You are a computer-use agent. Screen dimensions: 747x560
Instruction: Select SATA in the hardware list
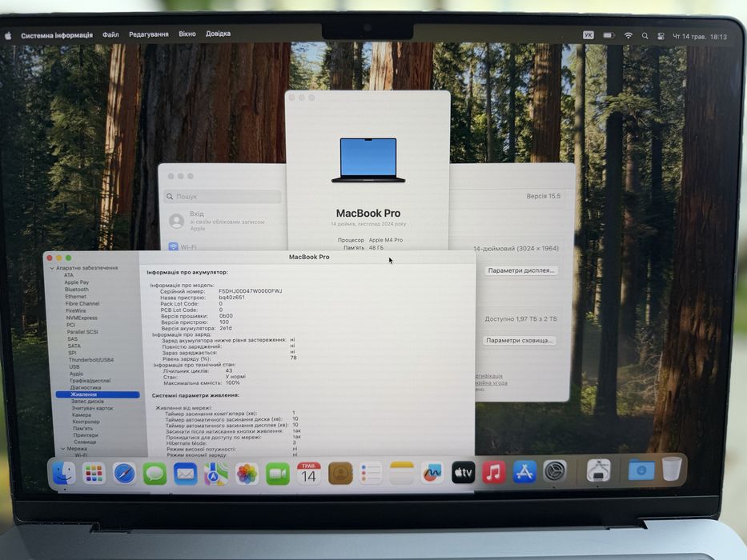(x=74, y=346)
